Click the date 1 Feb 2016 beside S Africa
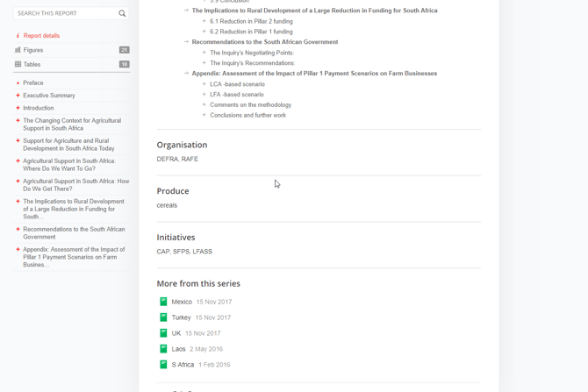The height and width of the screenshot is (392, 588). pyautogui.click(x=214, y=365)
